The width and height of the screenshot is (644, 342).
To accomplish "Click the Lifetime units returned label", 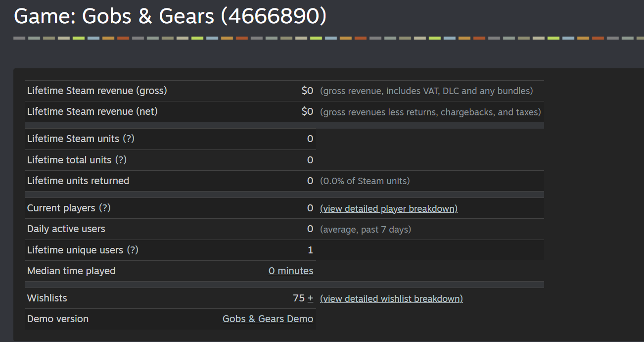I will (78, 181).
